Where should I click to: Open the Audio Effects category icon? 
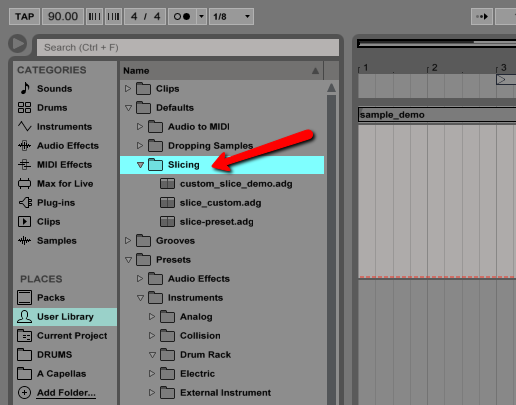tap(24, 146)
